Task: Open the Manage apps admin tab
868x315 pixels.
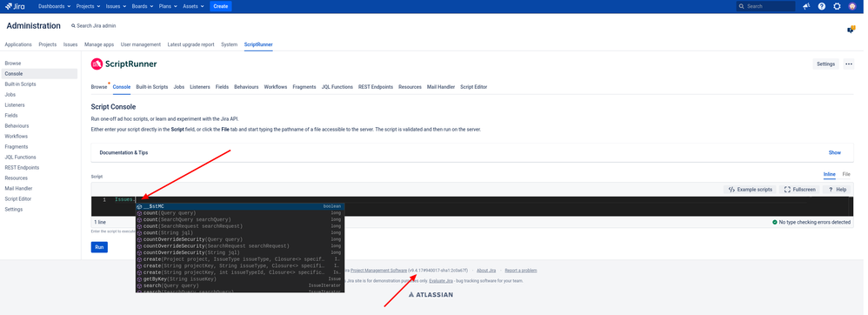Action: 99,44
